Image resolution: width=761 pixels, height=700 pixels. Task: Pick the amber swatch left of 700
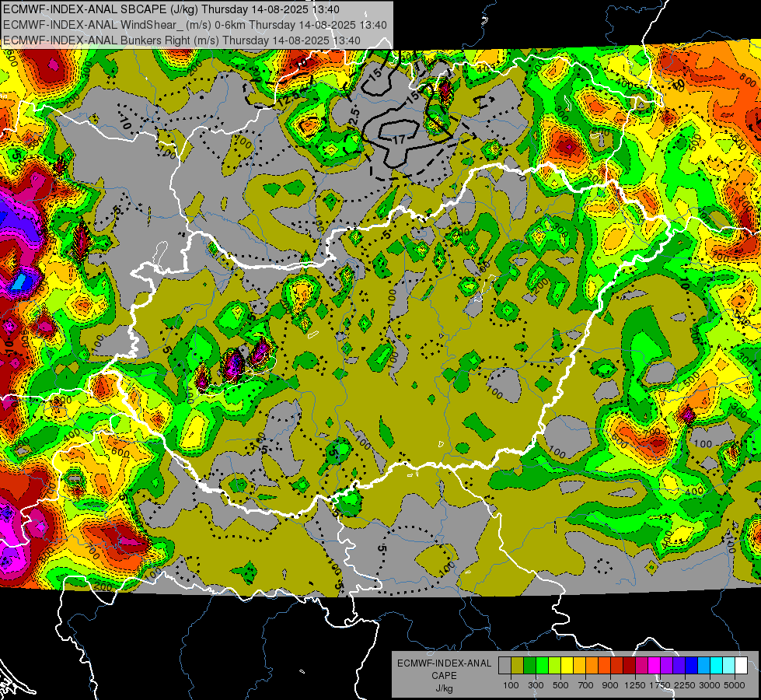click(579, 666)
